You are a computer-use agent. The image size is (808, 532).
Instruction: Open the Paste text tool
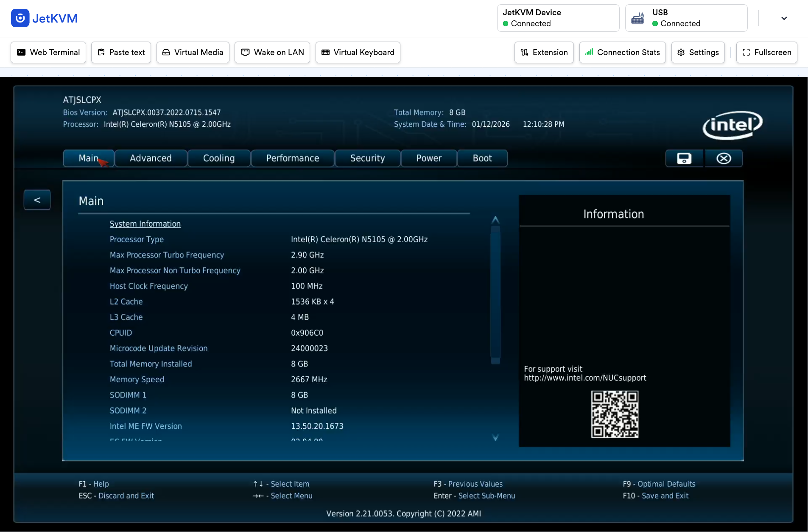[121, 52]
